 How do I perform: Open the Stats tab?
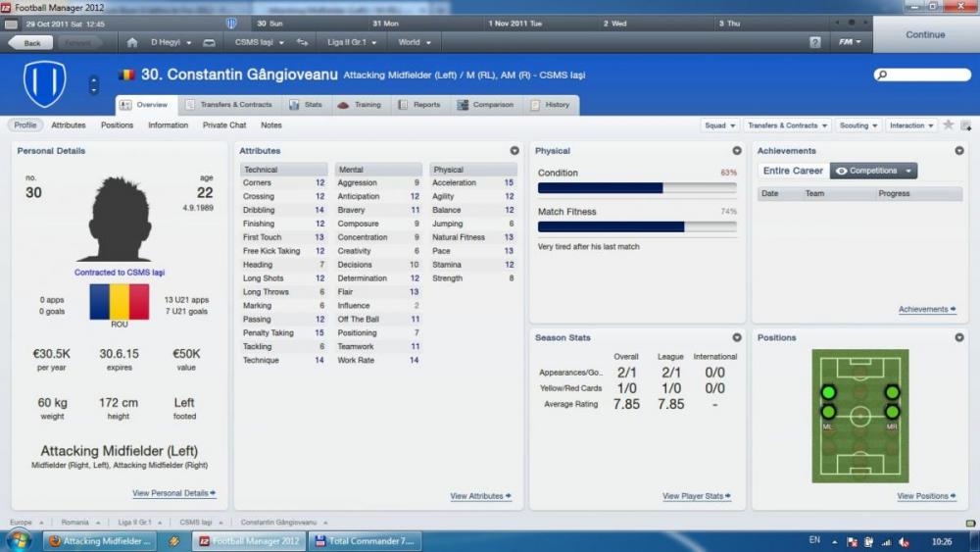pyautogui.click(x=306, y=105)
